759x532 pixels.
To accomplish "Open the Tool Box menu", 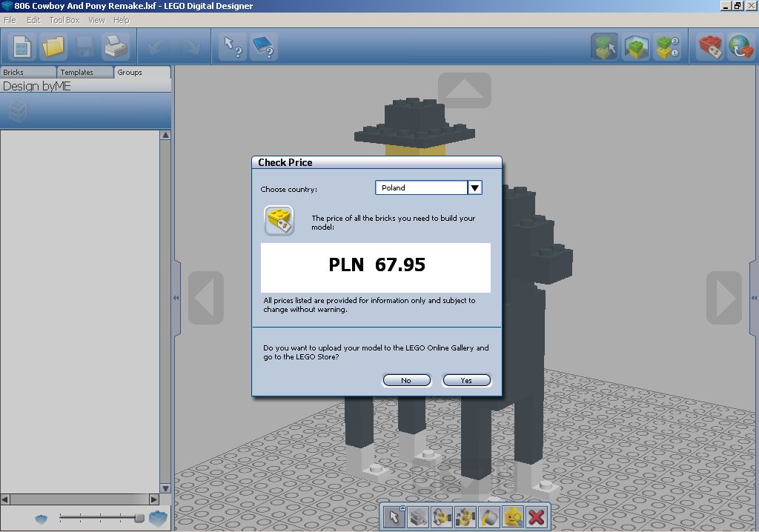I will (64, 20).
